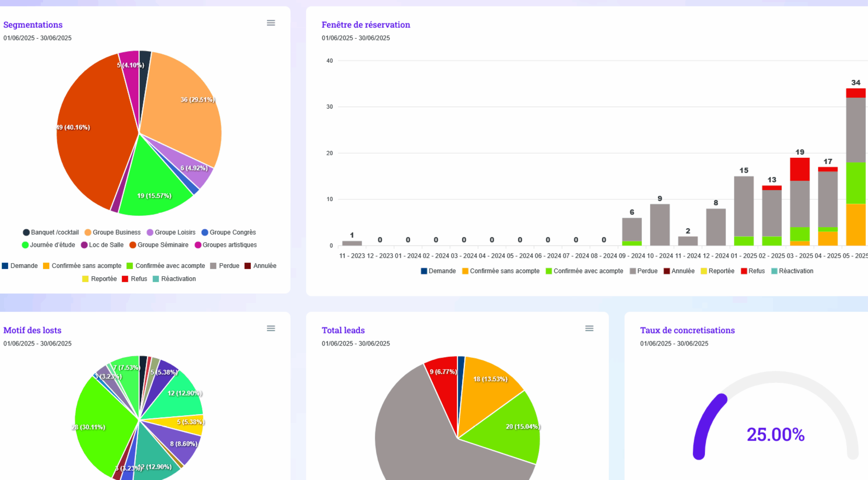Click the Taux de concretisations title

click(687, 330)
